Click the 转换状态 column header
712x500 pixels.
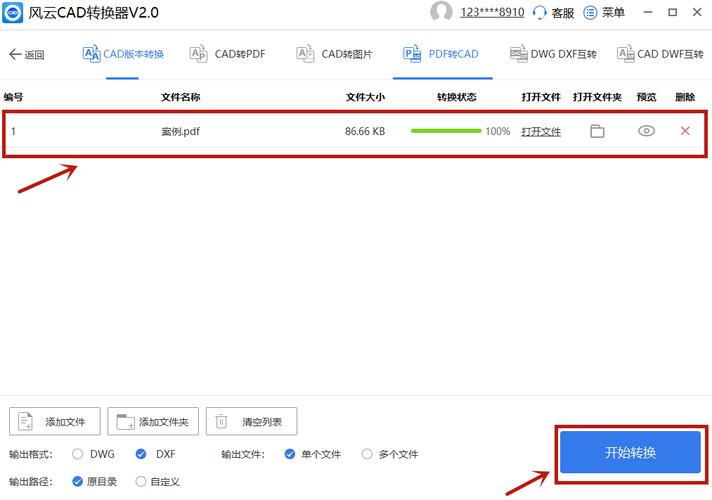pyautogui.click(x=456, y=97)
